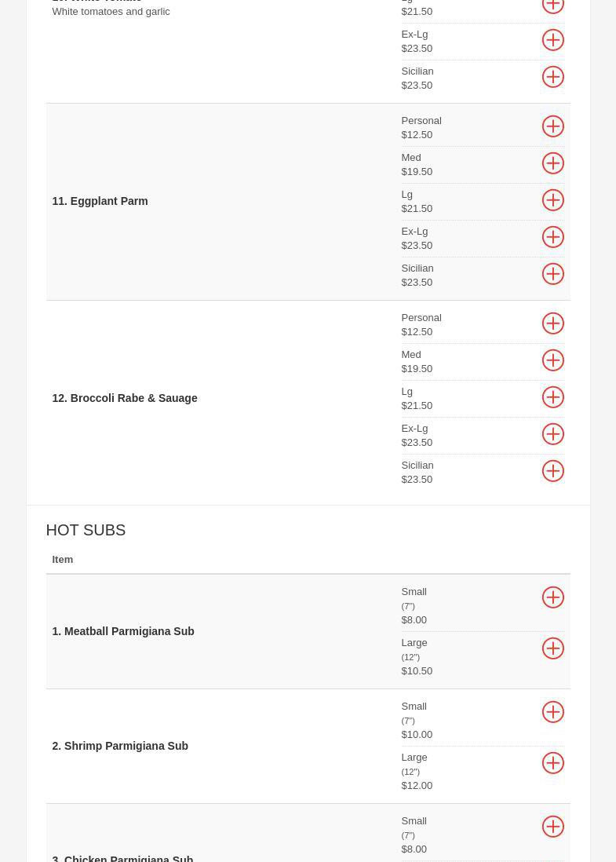Image resolution: width=616 pixels, height=862 pixels.
Task: Add Med Broccoli Rabe & Sausage pizza
Action: [552, 360]
